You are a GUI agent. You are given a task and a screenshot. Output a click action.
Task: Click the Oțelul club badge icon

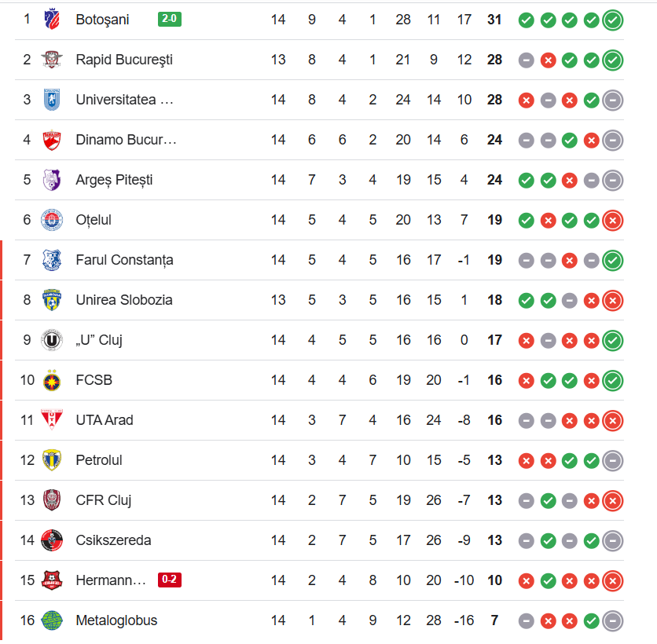click(x=53, y=220)
